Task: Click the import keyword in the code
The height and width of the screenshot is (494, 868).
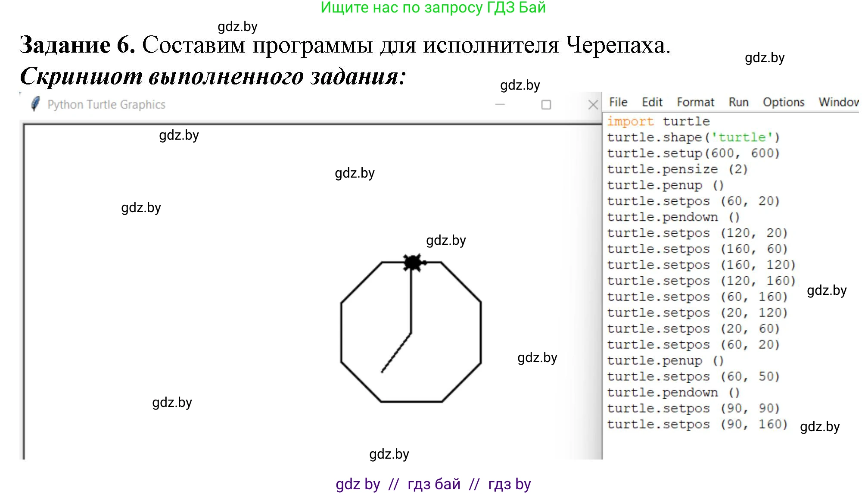Action: point(630,121)
